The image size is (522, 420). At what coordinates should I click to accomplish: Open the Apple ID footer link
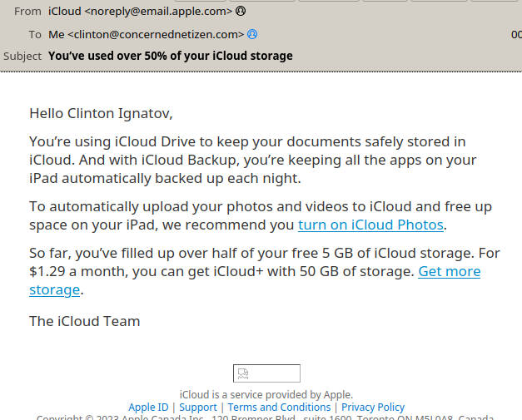[x=148, y=407]
